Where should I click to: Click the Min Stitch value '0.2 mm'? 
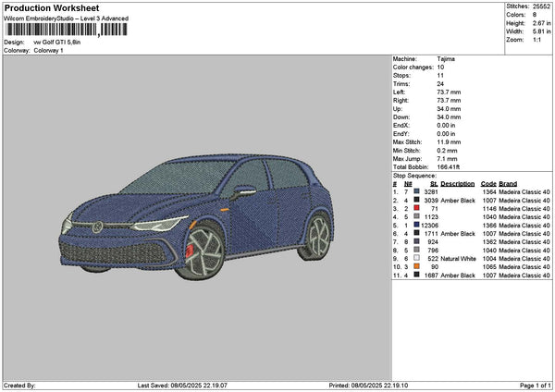tap(447, 151)
